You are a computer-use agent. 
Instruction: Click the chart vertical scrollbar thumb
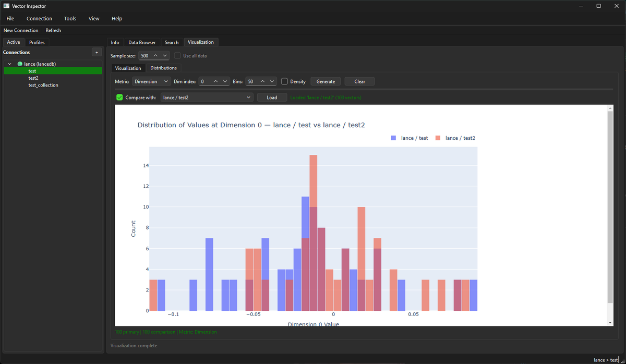[x=610, y=207]
